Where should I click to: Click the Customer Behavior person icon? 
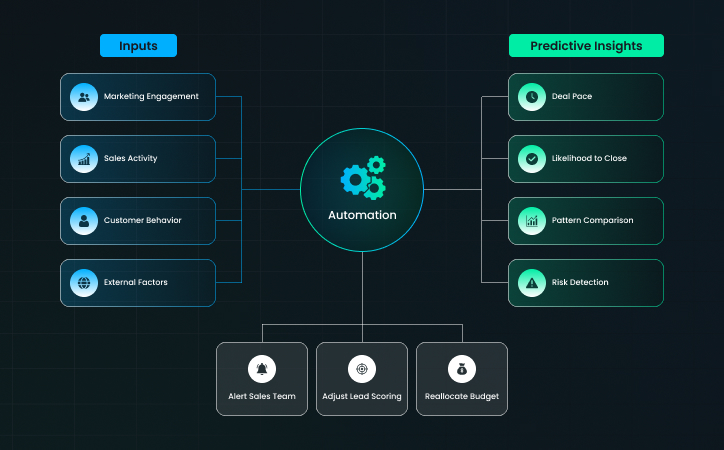coord(84,220)
